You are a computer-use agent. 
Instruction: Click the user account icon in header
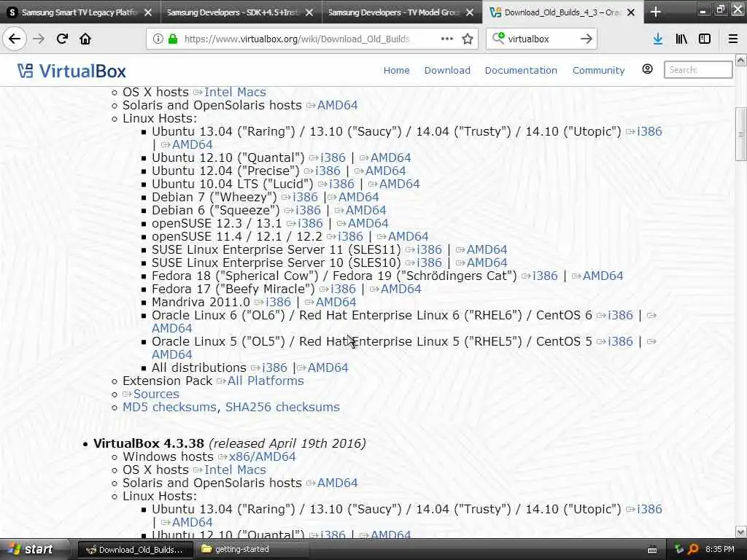coord(647,69)
